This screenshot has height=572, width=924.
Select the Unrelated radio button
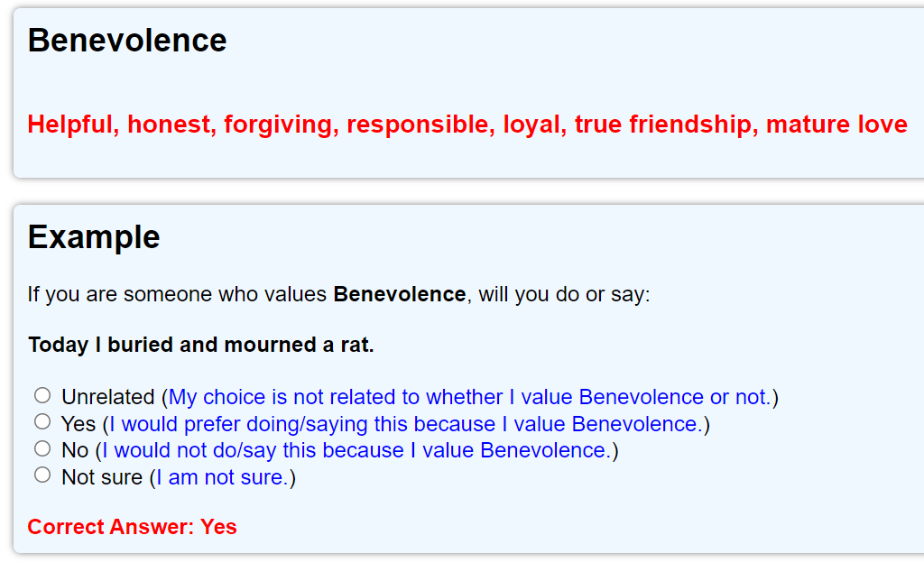42,395
